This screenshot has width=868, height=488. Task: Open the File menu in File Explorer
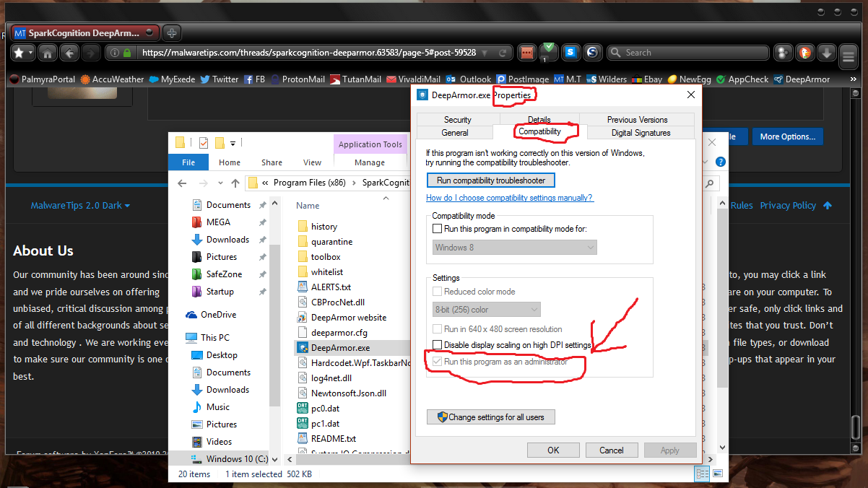click(x=188, y=162)
